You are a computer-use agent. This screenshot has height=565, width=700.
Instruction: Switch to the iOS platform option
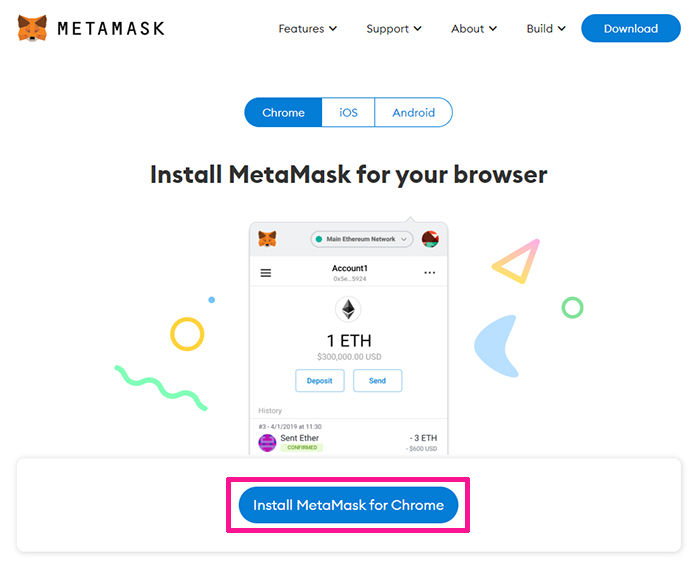(348, 112)
